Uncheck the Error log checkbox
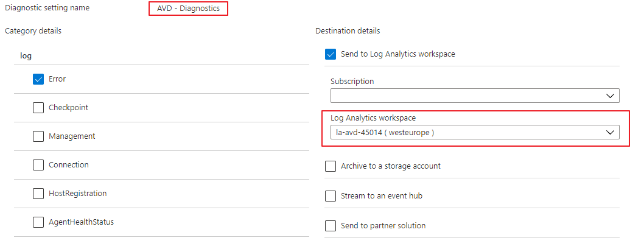Image resolution: width=644 pixels, height=249 pixels. (38, 79)
